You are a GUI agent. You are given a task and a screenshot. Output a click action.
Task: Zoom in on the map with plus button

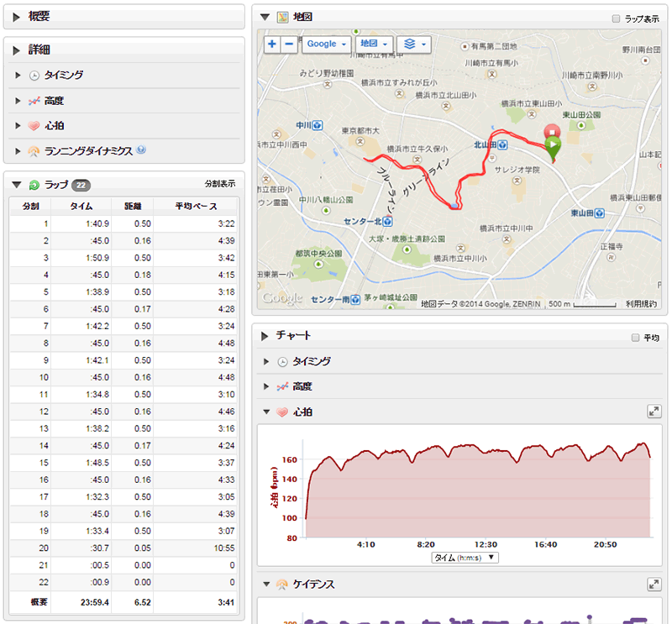[x=272, y=44]
